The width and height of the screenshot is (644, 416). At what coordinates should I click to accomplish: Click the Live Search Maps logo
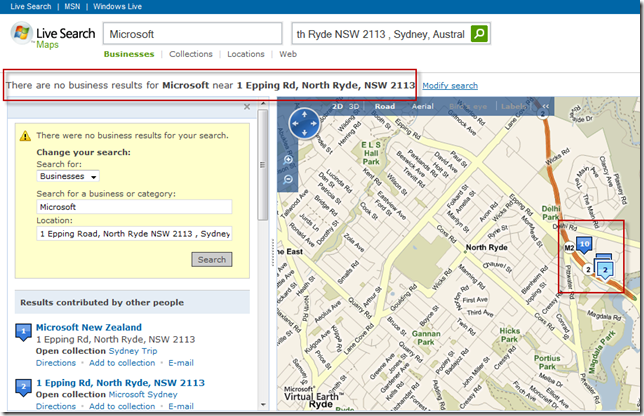[52, 38]
